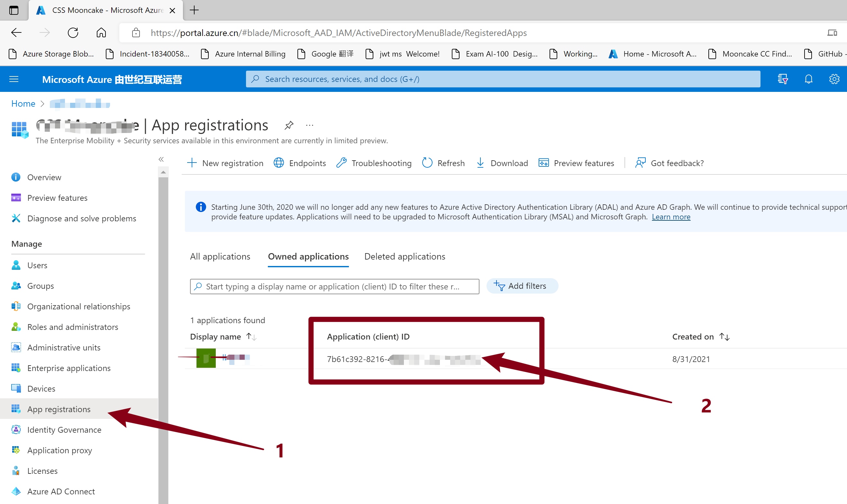Click the Azure portal hamburger menu icon

14,79
